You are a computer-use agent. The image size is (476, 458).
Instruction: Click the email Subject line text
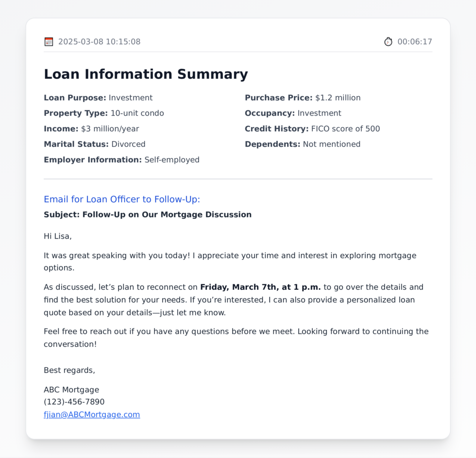click(x=148, y=215)
